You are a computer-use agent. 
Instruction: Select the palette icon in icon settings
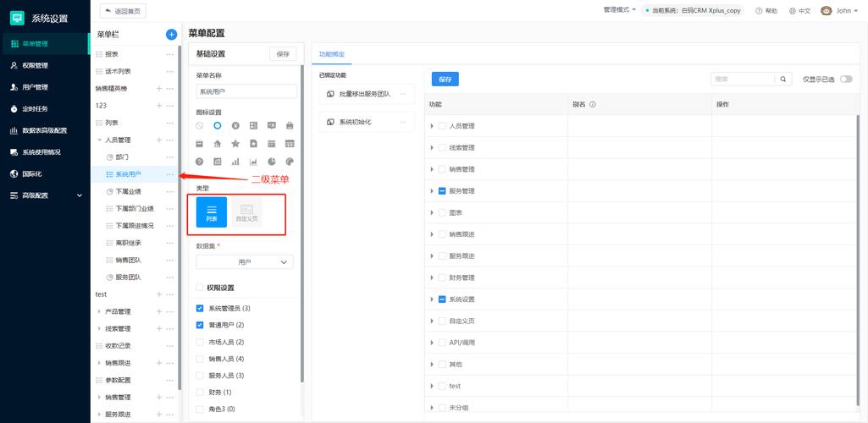tap(290, 162)
